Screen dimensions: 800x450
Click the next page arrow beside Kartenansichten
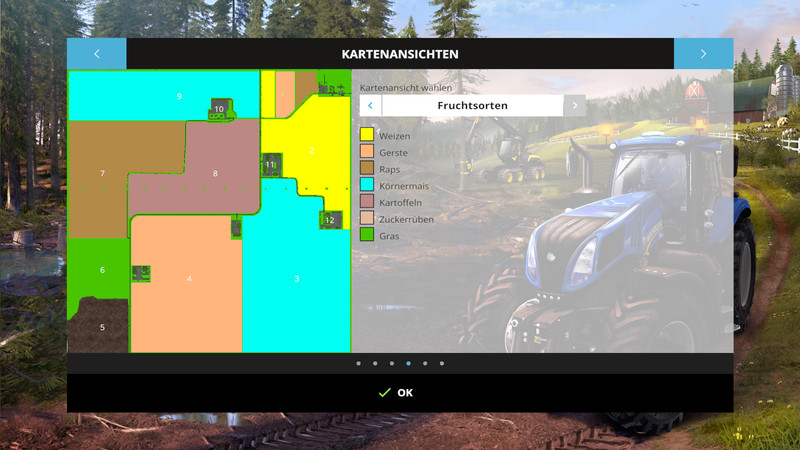tap(703, 54)
